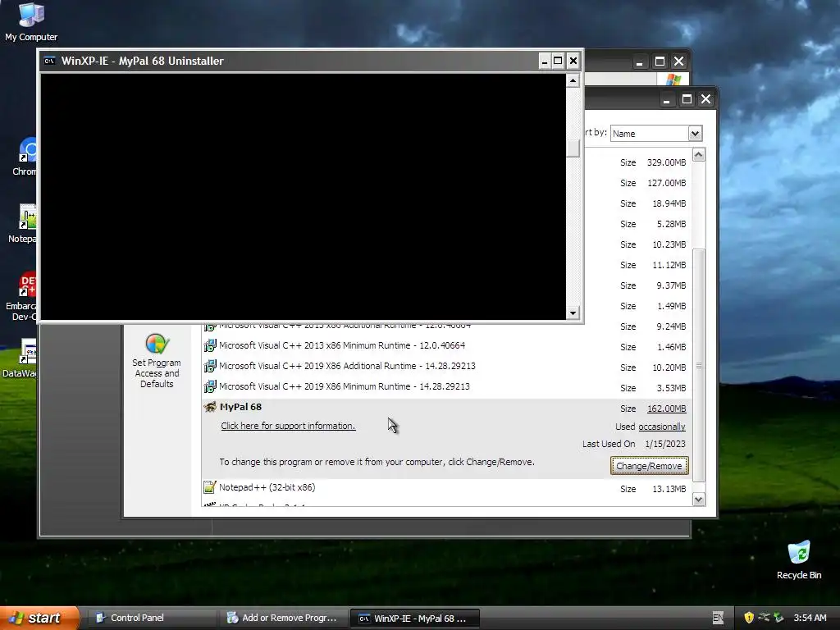Click the console icon in the Uninstaller title bar
Screen dimensions: 840x630
click(x=49, y=61)
